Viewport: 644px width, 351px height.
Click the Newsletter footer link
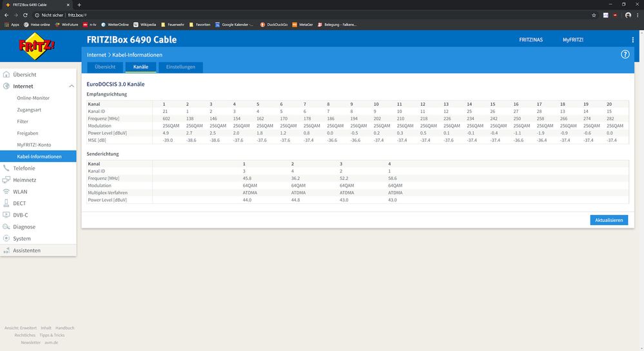pos(30,343)
